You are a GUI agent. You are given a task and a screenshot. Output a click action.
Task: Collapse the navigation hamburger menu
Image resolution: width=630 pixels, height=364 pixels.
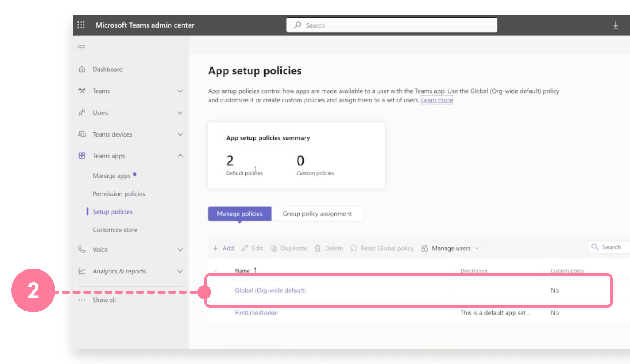81,47
